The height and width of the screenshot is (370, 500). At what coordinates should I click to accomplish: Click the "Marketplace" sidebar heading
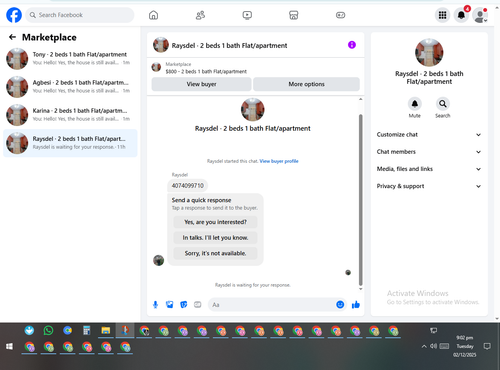pyautogui.click(x=49, y=37)
